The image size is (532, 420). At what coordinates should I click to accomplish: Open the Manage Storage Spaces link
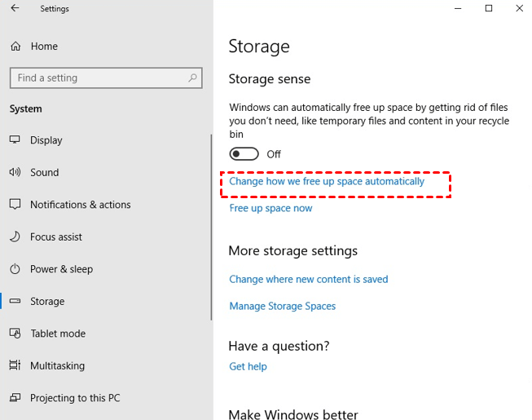tap(283, 307)
